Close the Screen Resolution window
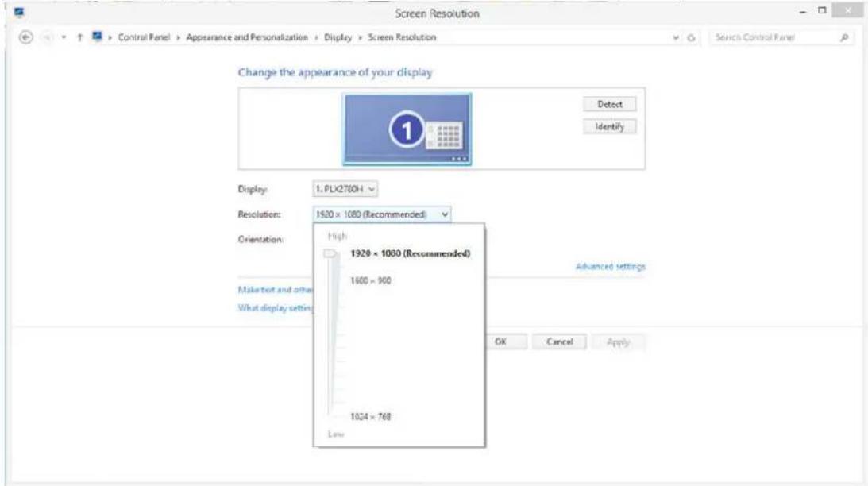This screenshot has width=868, height=486. tap(848, 10)
